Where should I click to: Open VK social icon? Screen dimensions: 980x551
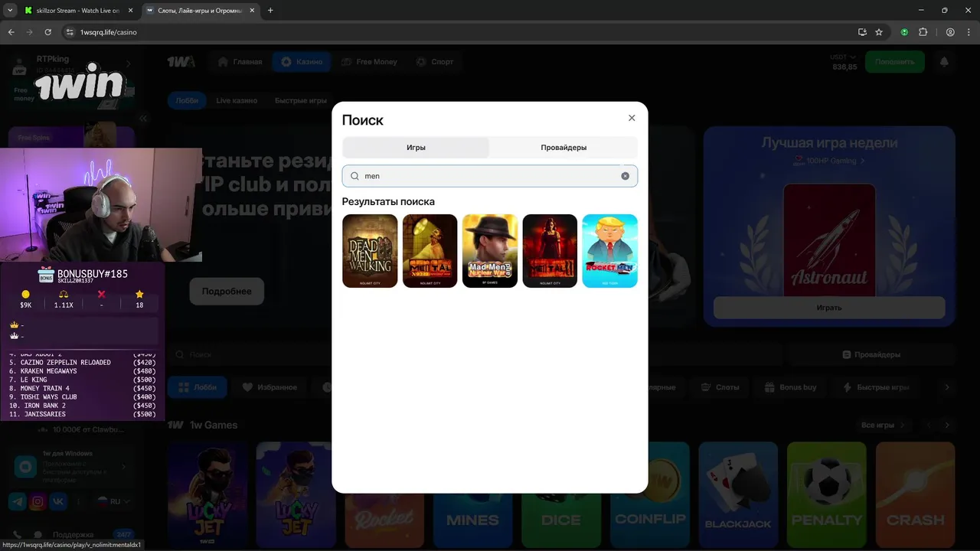pos(58,501)
